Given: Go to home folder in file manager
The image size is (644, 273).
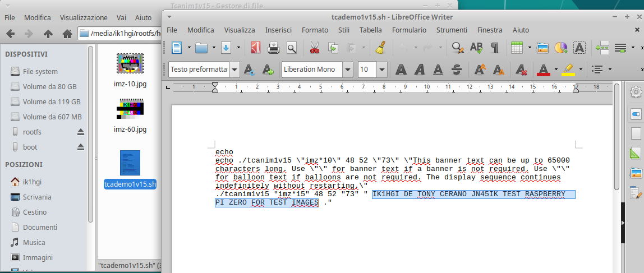Looking at the screenshot, I should (x=67, y=34).
